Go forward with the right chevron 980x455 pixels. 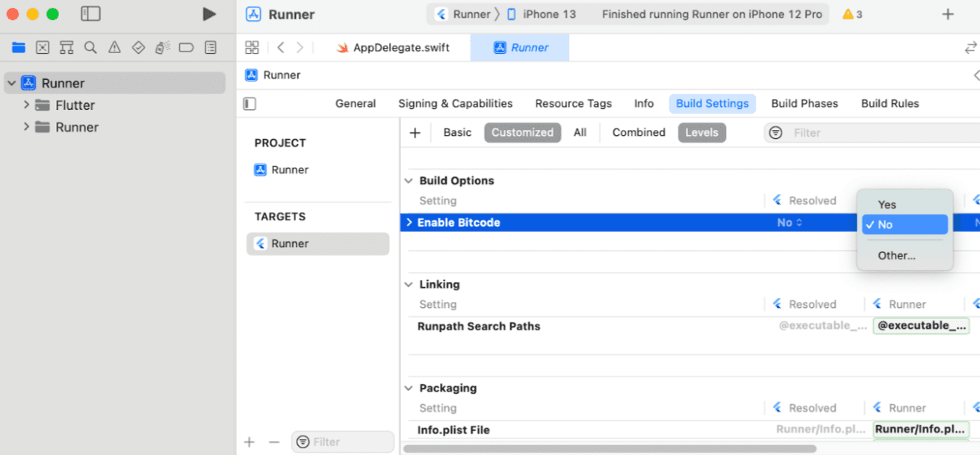coord(300,47)
